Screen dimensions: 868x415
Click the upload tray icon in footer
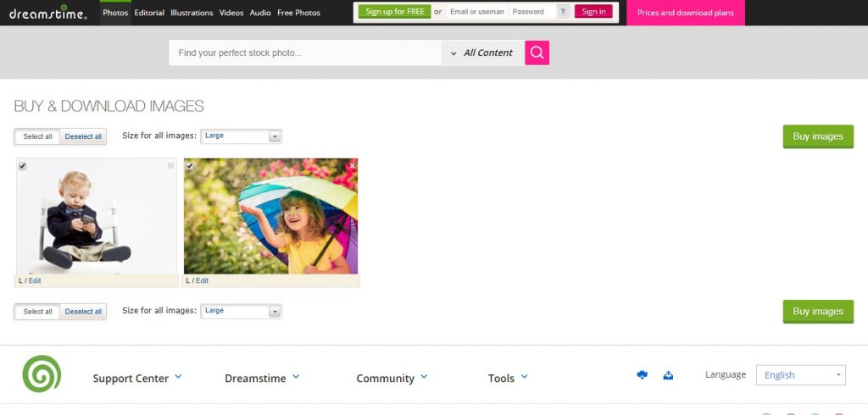pos(668,375)
